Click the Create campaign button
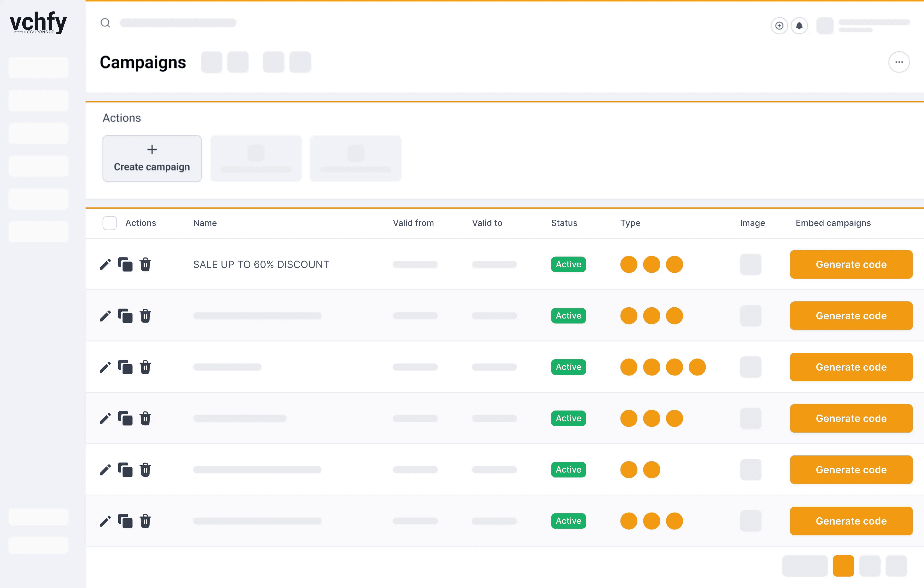The image size is (924, 588). pos(152,158)
